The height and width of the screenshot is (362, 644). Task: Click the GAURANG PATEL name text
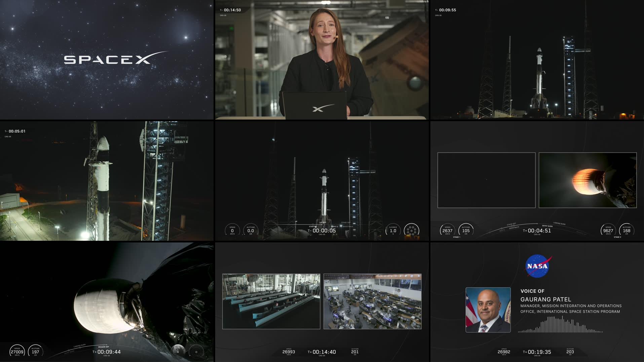pos(546,299)
